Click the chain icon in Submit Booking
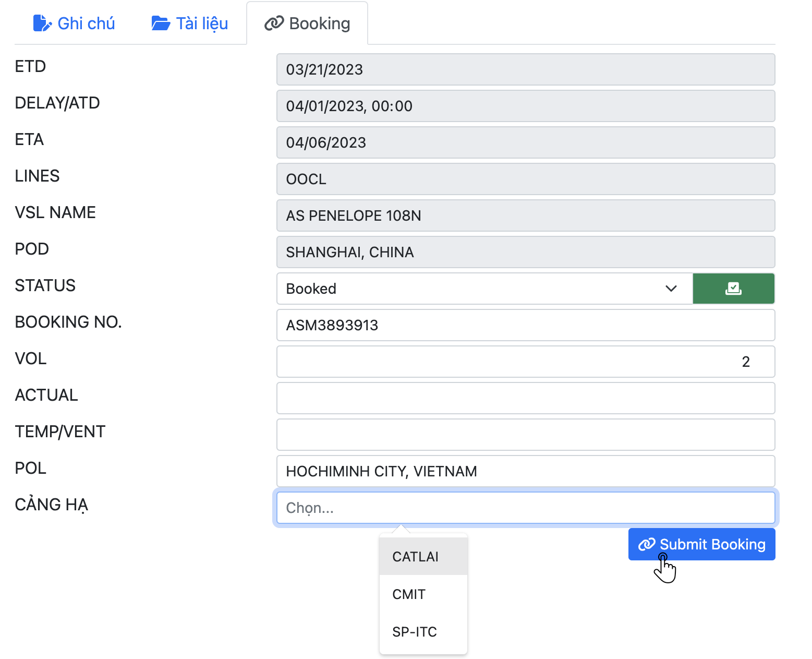Viewport: 812px width, 659px height. (x=647, y=544)
